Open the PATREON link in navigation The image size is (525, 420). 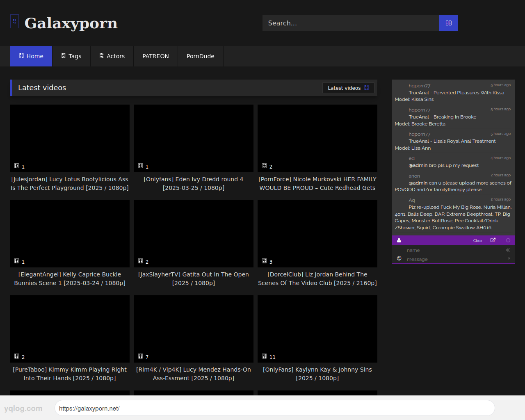click(x=155, y=56)
